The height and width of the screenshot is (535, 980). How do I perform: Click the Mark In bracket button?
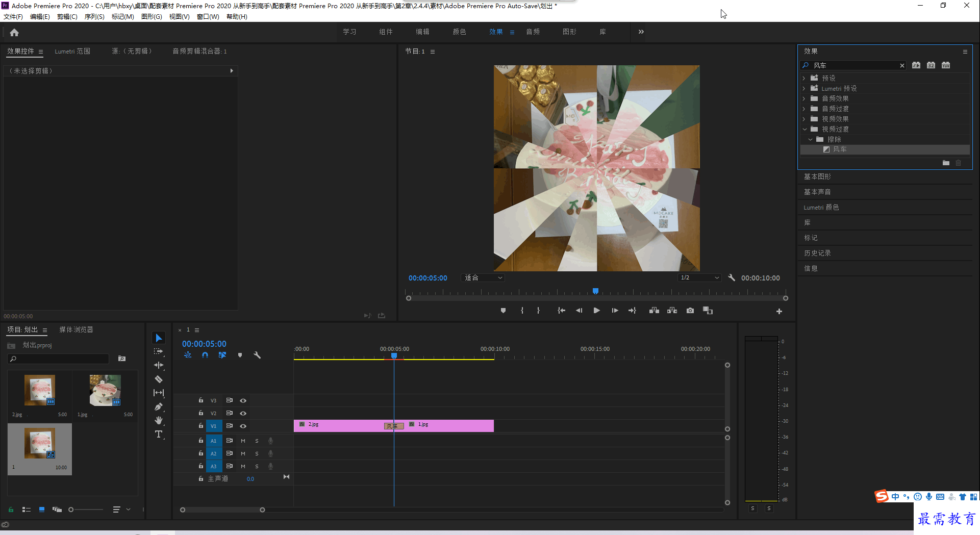tap(522, 311)
